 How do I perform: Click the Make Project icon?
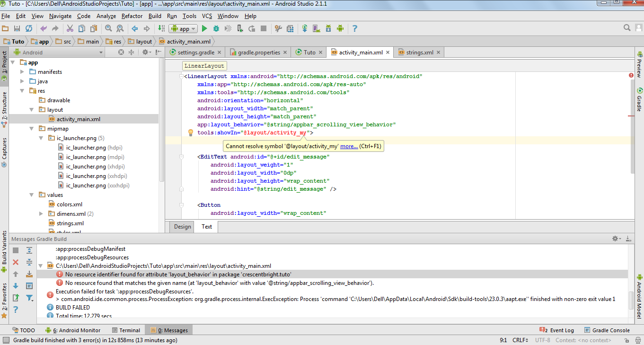click(x=161, y=28)
